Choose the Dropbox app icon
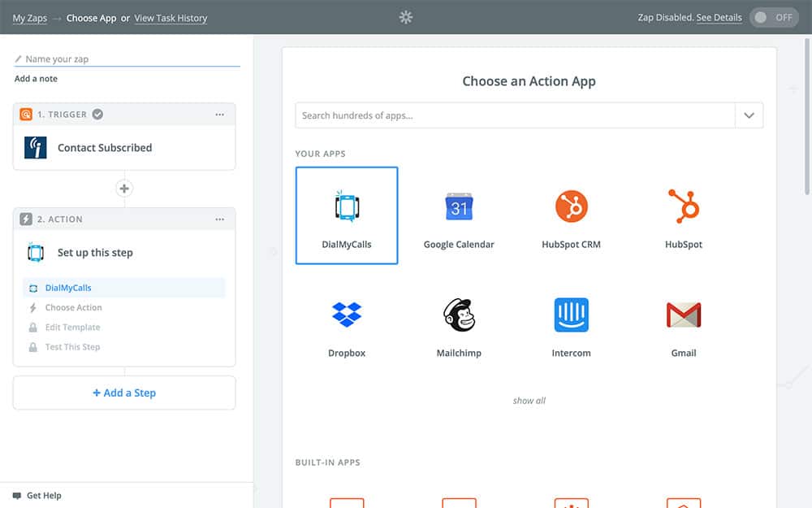Image resolution: width=812 pixels, height=508 pixels. tap(347, 315)
